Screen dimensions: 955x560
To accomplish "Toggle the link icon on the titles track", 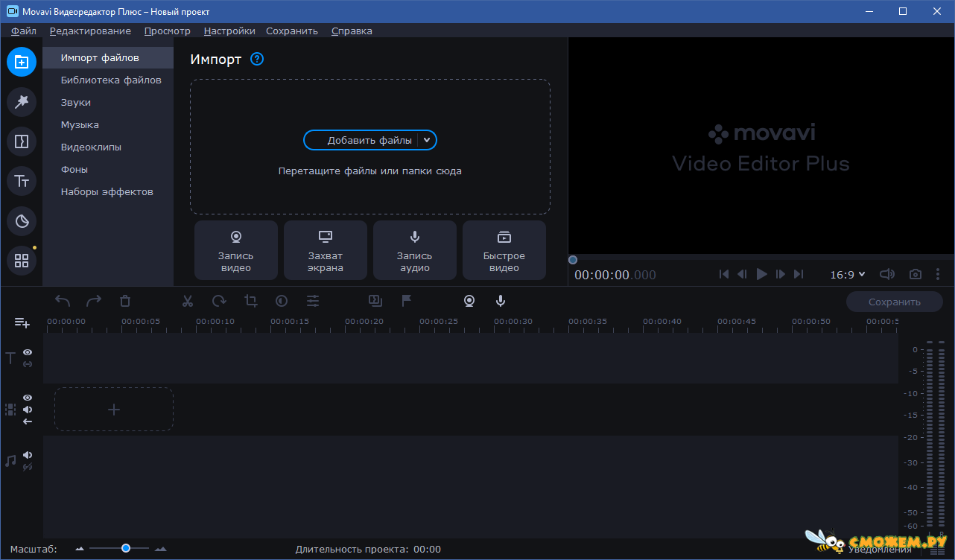I will pos(28,364).
